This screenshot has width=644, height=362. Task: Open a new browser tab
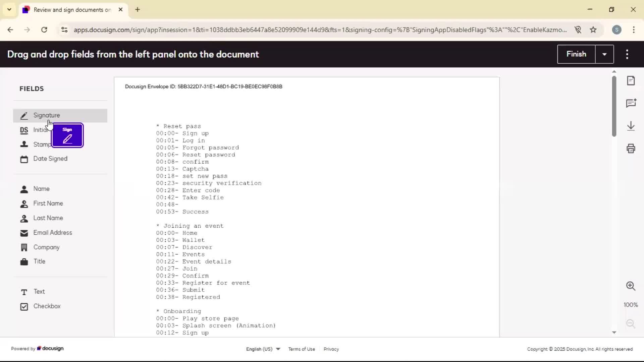pyautogui.click(x=138, y=10)
